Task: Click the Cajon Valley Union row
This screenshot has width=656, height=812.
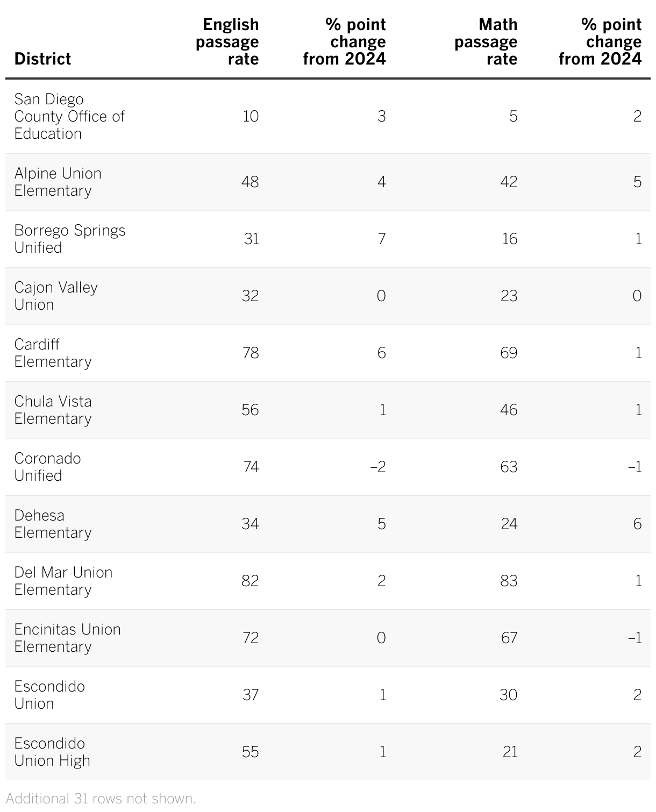Action: tap(55, 296)
